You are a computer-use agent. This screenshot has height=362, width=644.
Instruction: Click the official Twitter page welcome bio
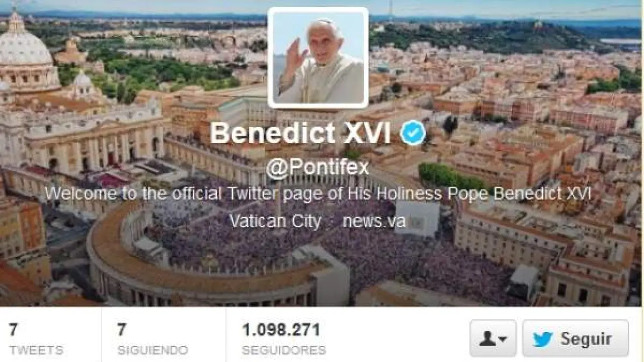(x=318, y=194)
